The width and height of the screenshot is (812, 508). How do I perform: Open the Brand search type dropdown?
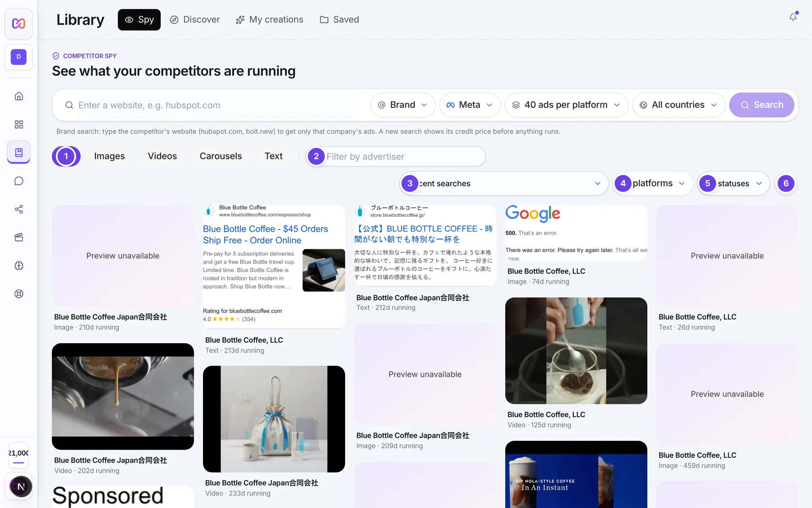point(403,105)
